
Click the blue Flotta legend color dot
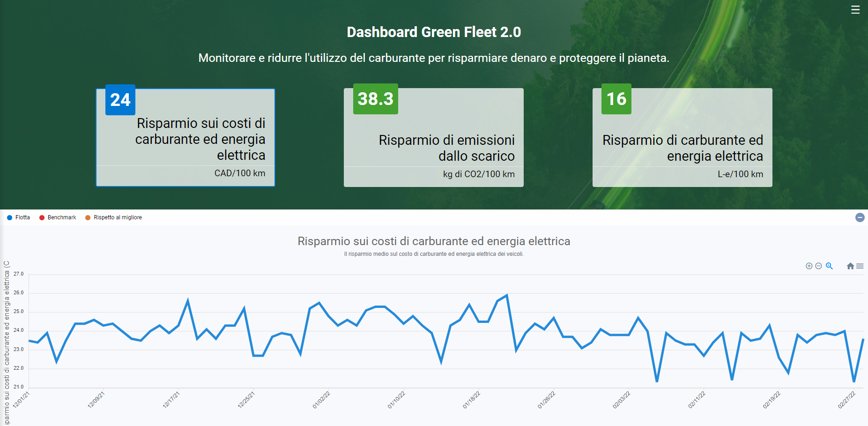[x=9, y=217]
